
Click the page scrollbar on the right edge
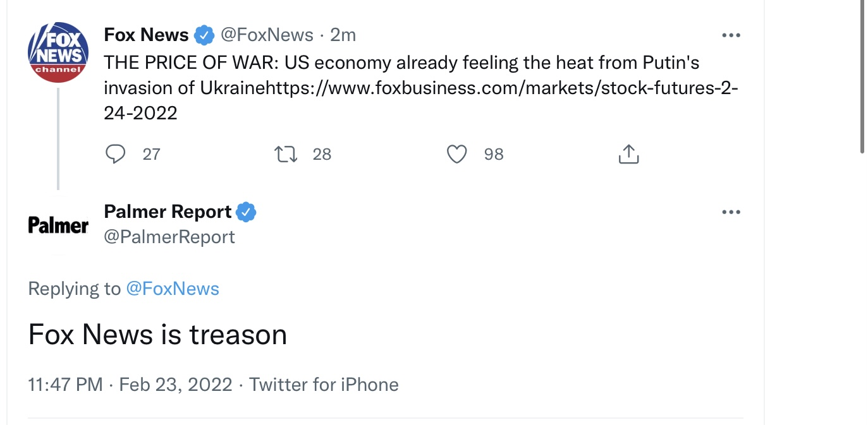(862, 76)
